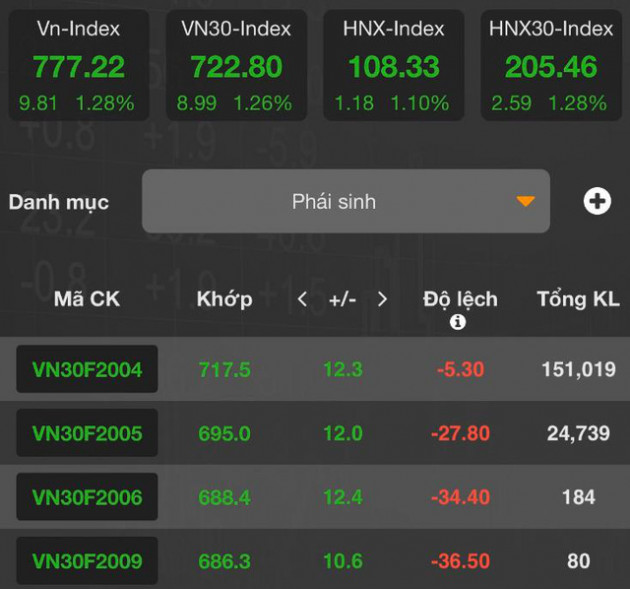The width and height of the screenshot is (630, 589).
Task: Add a new watchlist with the plus icon
Action: point(597,201)
